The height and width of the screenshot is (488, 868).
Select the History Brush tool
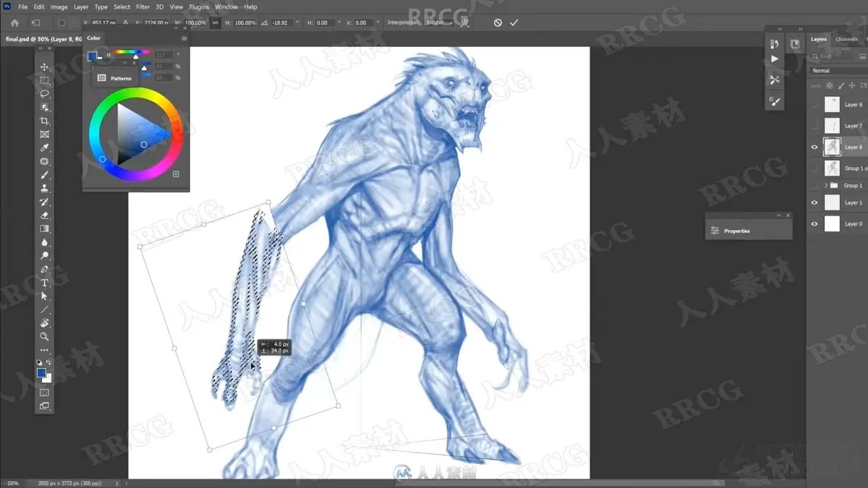tap(44, 202)
